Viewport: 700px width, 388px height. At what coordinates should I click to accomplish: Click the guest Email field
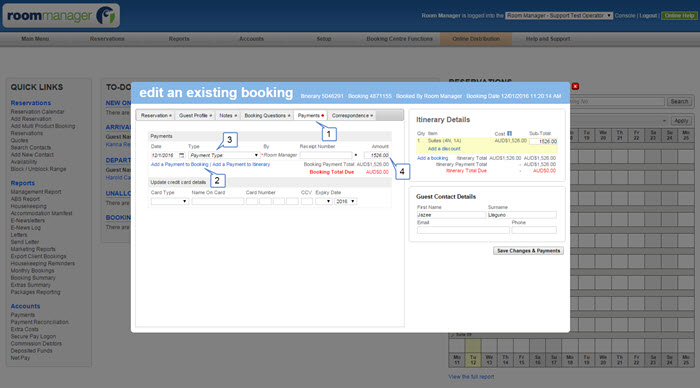click(463, 230)
